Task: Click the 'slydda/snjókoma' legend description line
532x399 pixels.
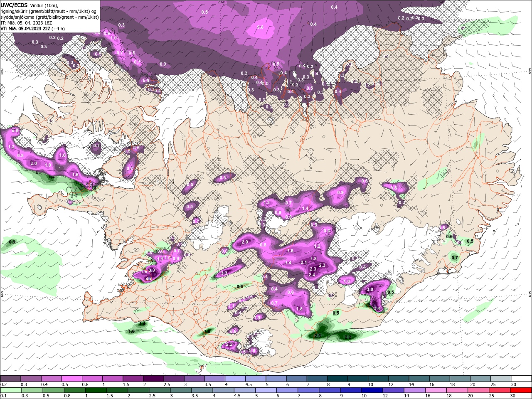Action: point(49,17)
